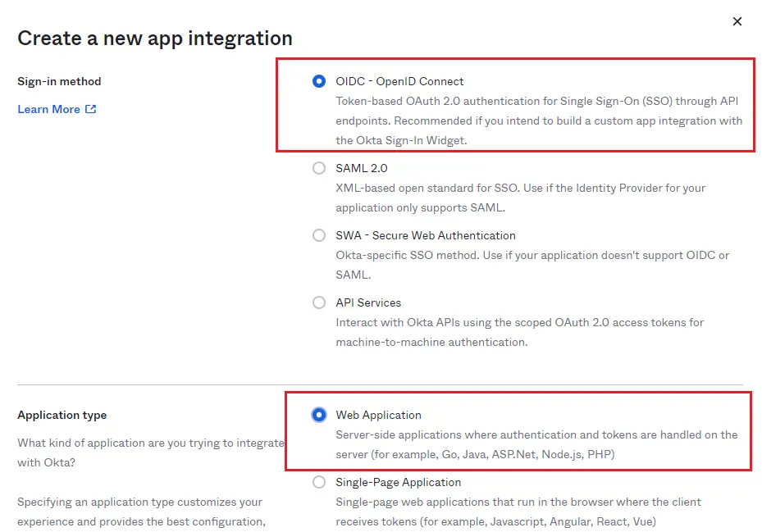Click the "OIDC - OpenID Connect" option label
The width and height of the screenshot is (762, 532).
point(399,81)
